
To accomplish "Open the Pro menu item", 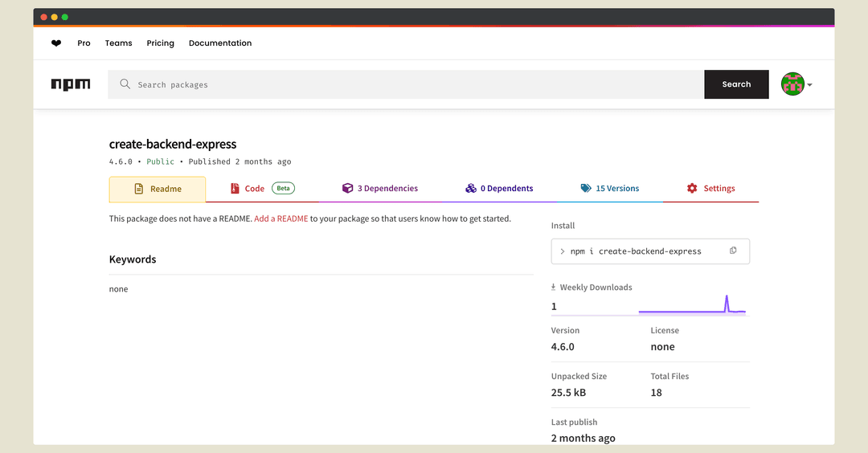I will [84, 43].
